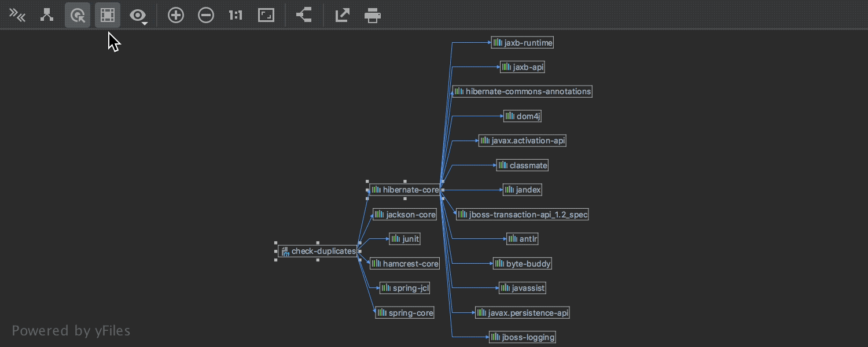Select the classmate node
Screen dimensions: 868x347
click(523, 165)
